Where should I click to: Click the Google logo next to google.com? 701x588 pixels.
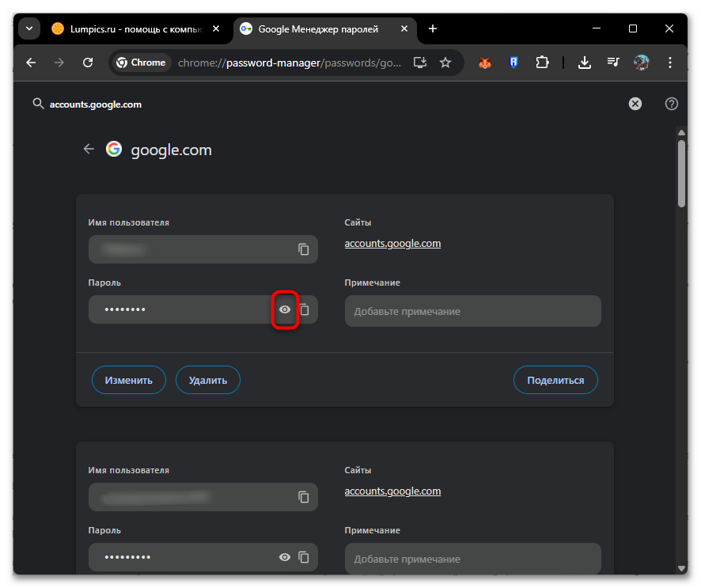(114, 149)
